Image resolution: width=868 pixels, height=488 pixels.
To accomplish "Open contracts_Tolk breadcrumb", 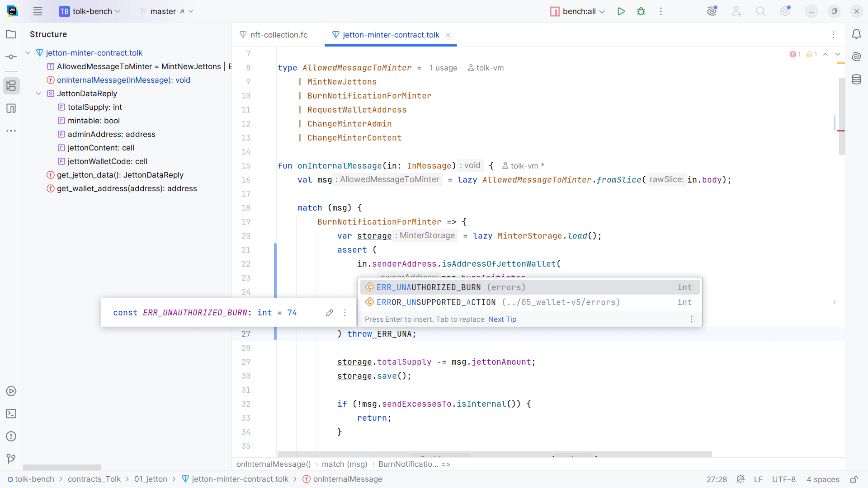I will pos(94,479).
